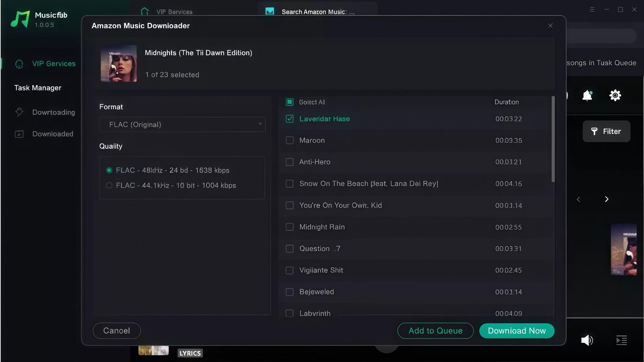Click the Amazon Music tab icon
Viewport: 644px width, 362px height.
click(x=269, y=12)
